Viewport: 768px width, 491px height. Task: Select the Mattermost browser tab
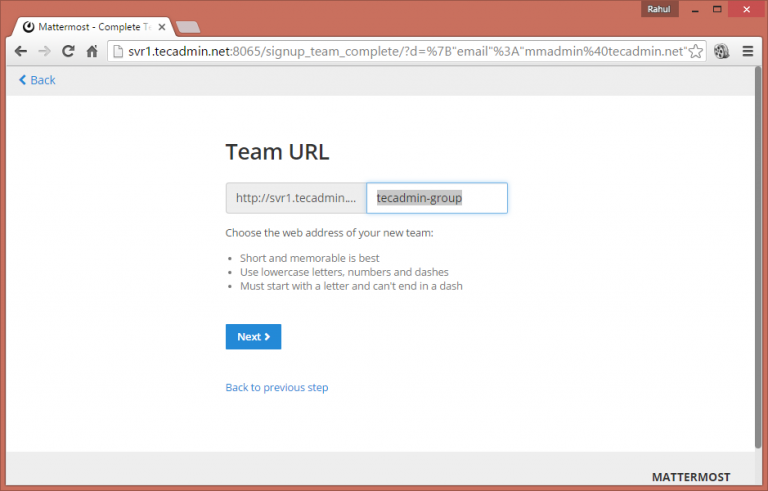(90, 26)
